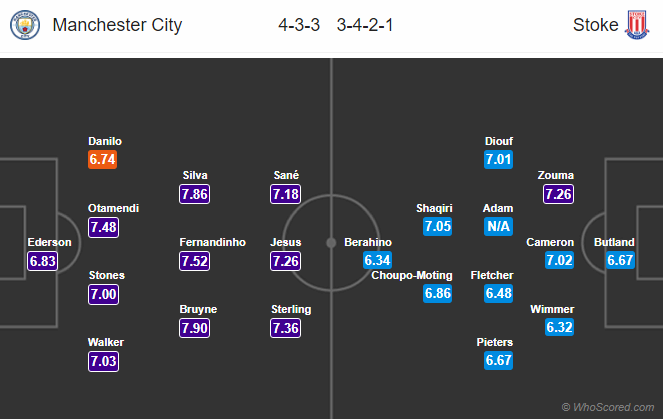Open the Stoke team name link
This screenshot has width=663, height=419.
point(594,25)
